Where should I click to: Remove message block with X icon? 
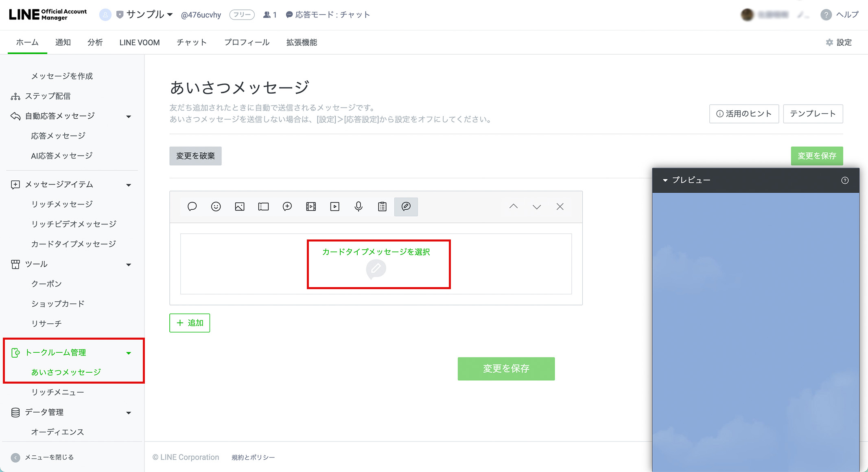(560, 206)
